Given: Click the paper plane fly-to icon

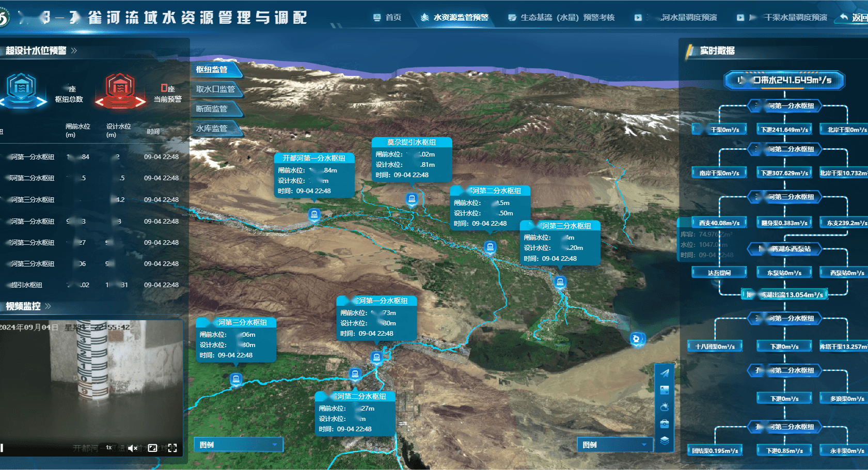Looking at the screenshot, I should [x=665, y=373].
